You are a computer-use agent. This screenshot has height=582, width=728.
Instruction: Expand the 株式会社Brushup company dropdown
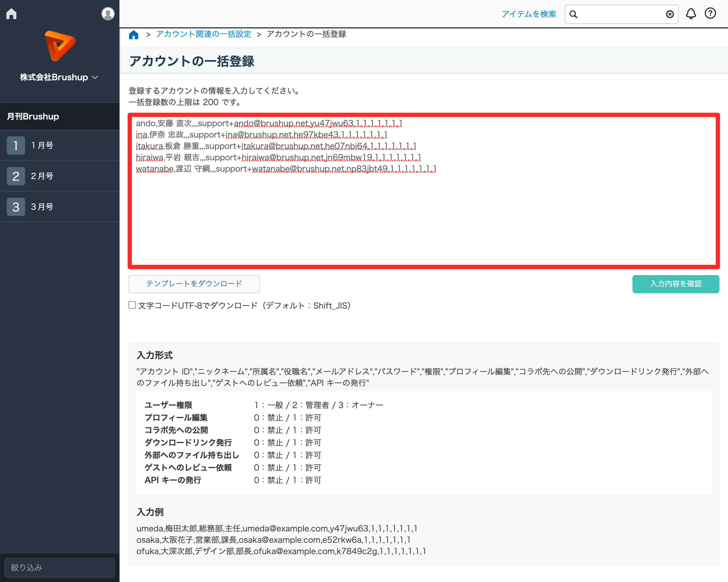(59, 77)
